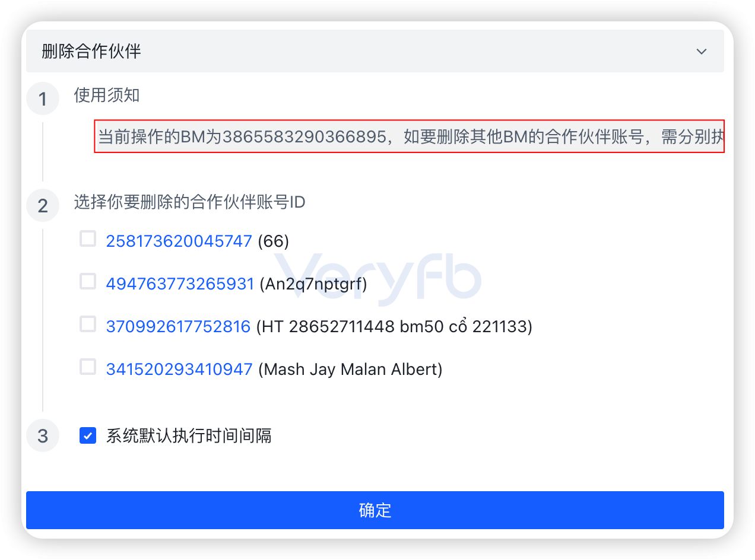Select the 370992617752816 partner checkbox
755x560 pixels.
point(88,324)
